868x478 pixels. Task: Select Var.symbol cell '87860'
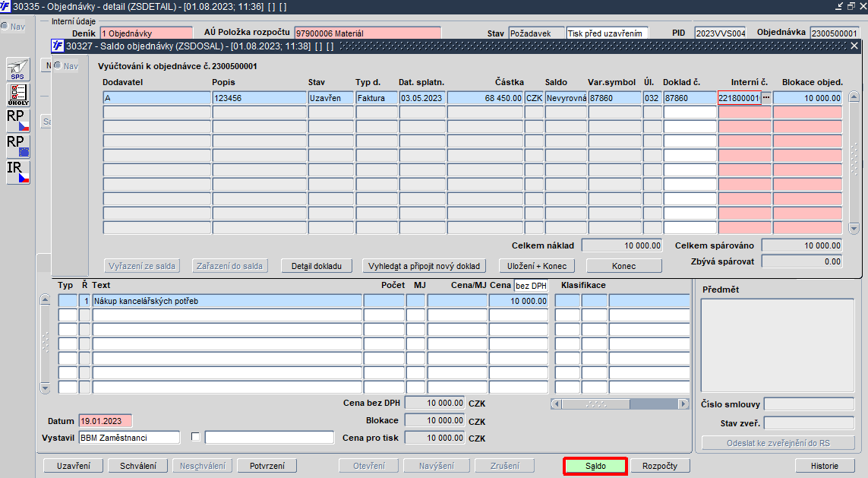pyautogui.click(x=615, y=98)
